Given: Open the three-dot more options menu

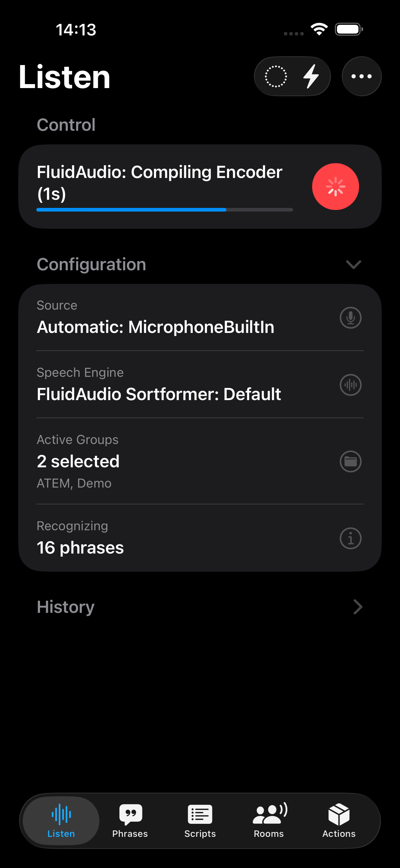Looking at the screenshot, I should [361, 77].
